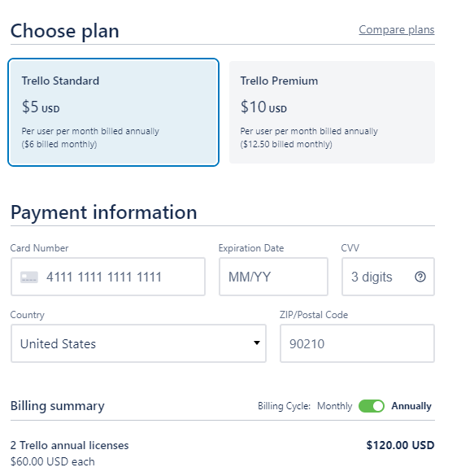
Task: Select the Trello Premium plan card
Action: [x=332, y=112]
